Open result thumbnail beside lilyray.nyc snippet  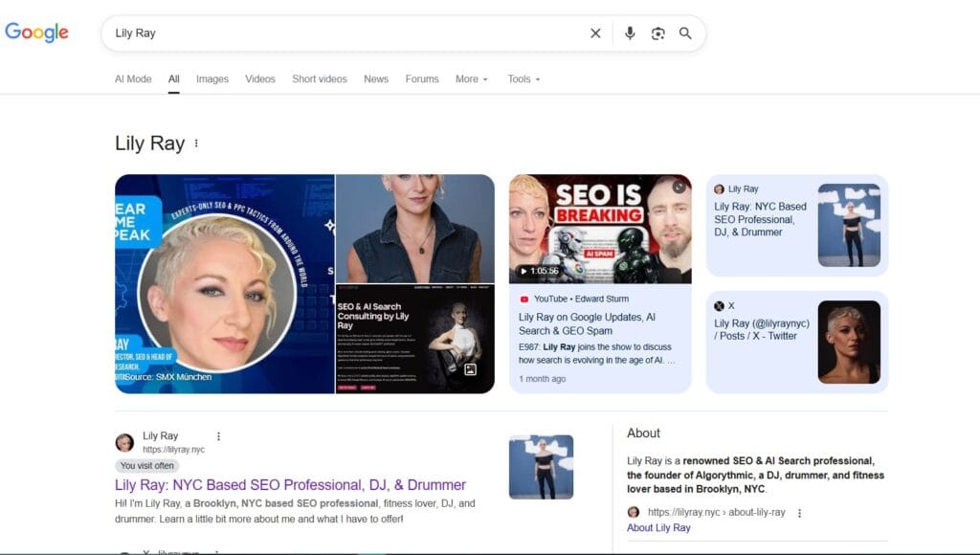pos(541,467)
